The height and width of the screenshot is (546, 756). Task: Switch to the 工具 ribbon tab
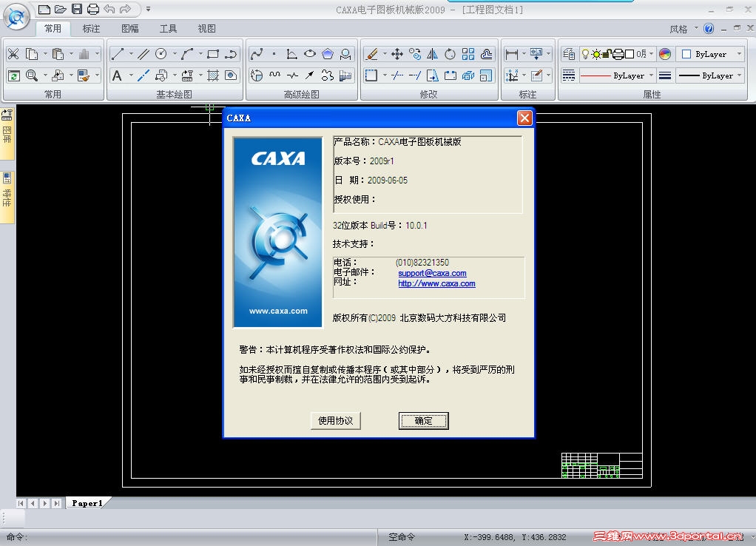click(168, 28)
